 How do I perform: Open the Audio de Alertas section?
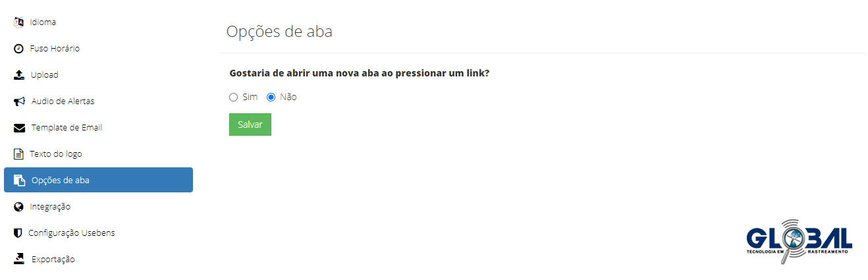point(63,101)
